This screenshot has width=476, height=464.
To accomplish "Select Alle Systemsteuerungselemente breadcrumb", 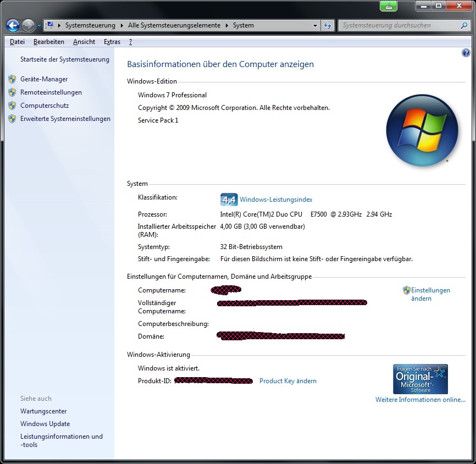I will (x=174, y=25).
